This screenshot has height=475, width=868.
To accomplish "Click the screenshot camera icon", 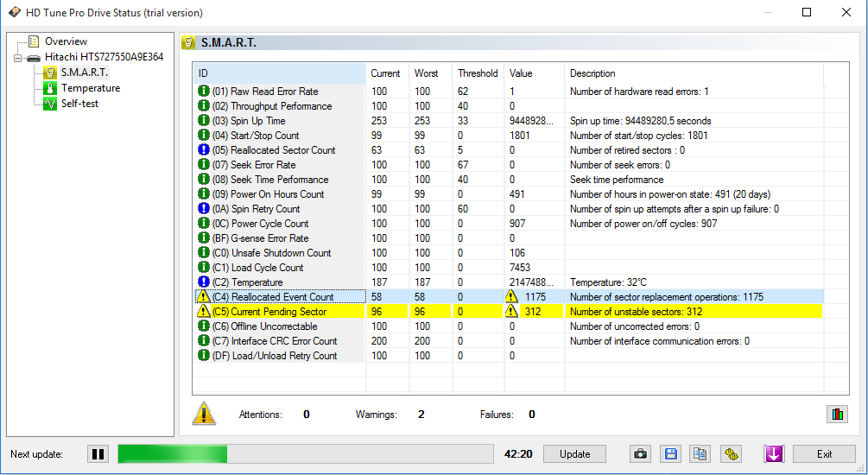I will click(x=641, y=454).
